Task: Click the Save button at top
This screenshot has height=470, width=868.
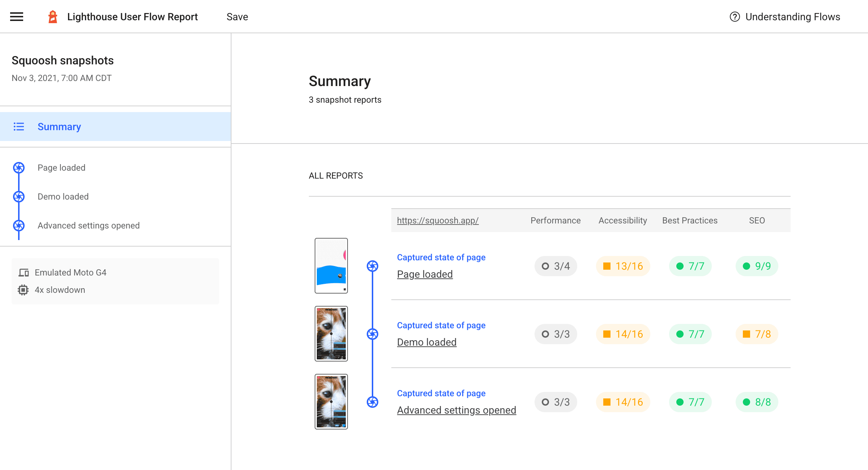Action: [x=237, y=17]
